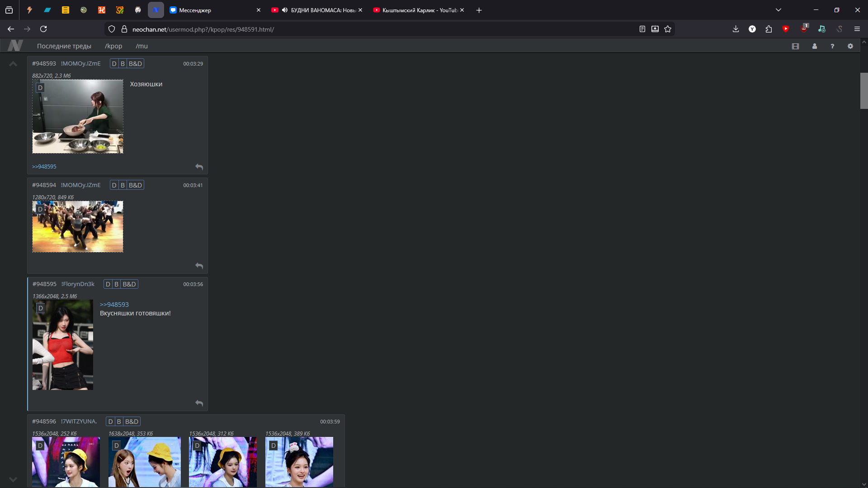Click the up chevron at left edge
868x488 pixels.
pyautogui.click(x=13, y=64)
